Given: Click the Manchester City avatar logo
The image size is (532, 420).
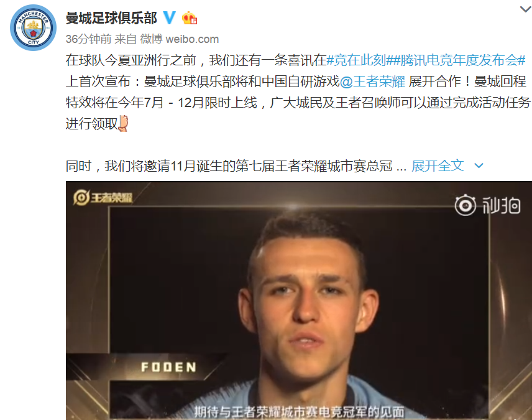Looking at the screenshot, I should tap(34, 28).
